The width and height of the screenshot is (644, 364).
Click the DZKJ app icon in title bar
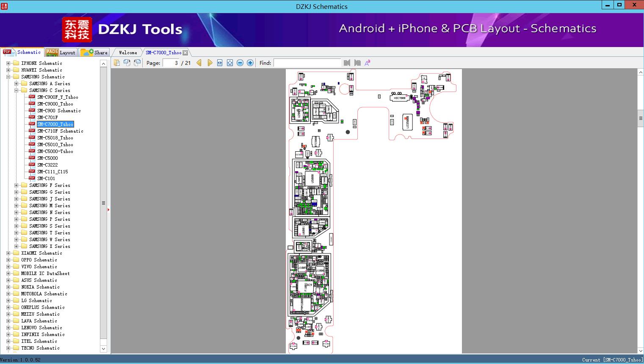coord(3,6)
